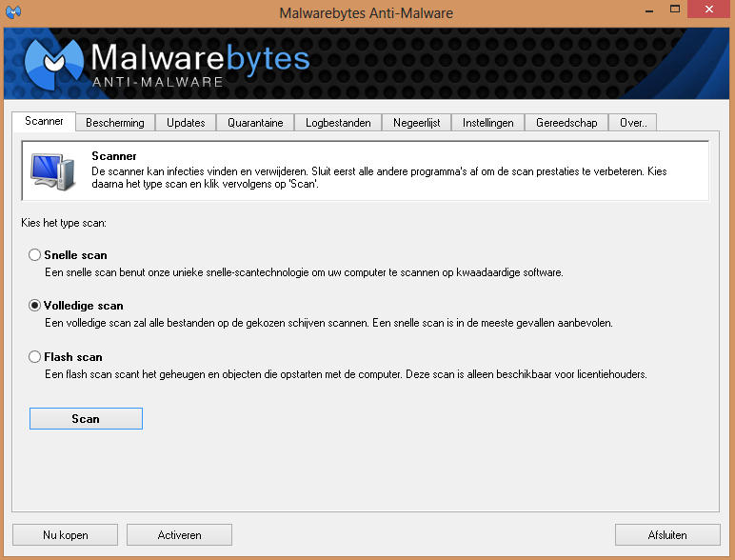
Task: Click the Malwarebytes title bar app icon
Action: point(13,11)
